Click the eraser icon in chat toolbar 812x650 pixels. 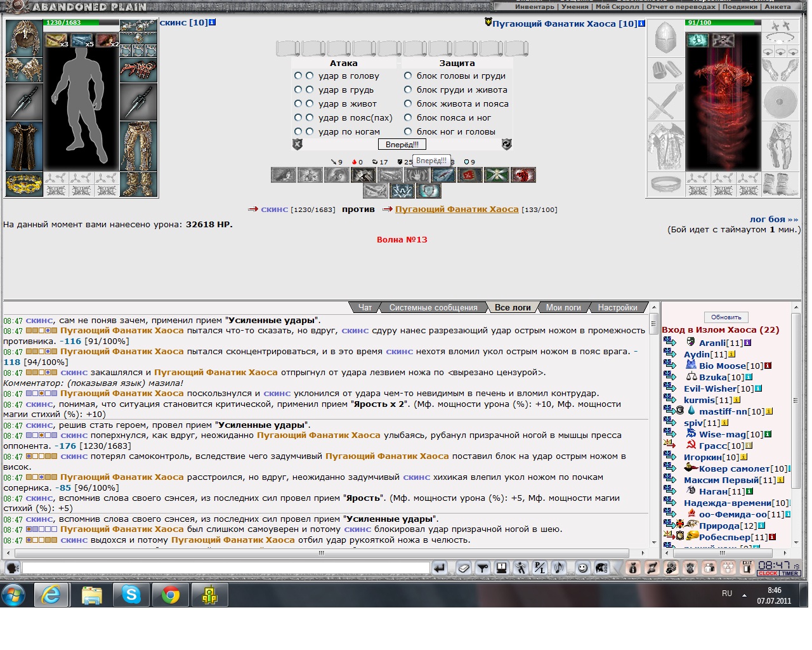(x=464, y=568)
